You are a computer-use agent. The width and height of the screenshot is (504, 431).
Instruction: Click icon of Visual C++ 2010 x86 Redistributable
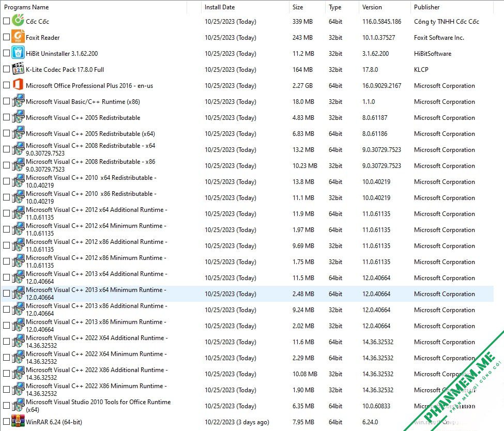click(18, 197)
